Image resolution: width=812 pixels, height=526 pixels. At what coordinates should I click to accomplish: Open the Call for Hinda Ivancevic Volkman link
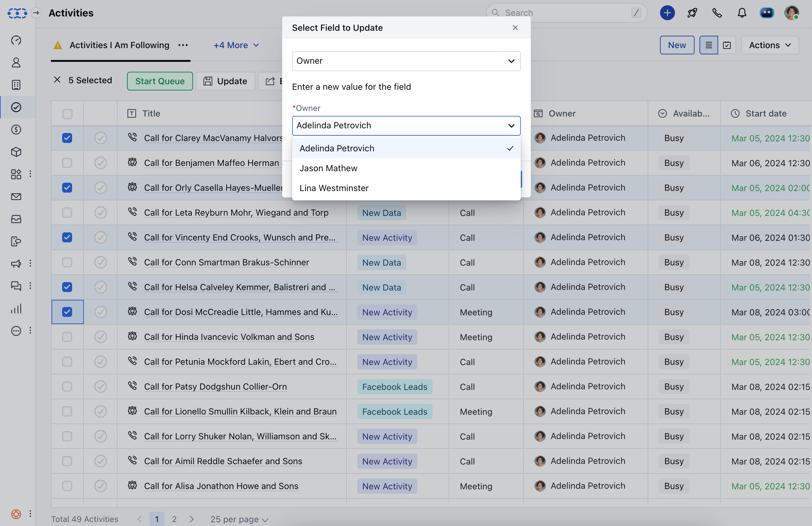coord(229,337)
